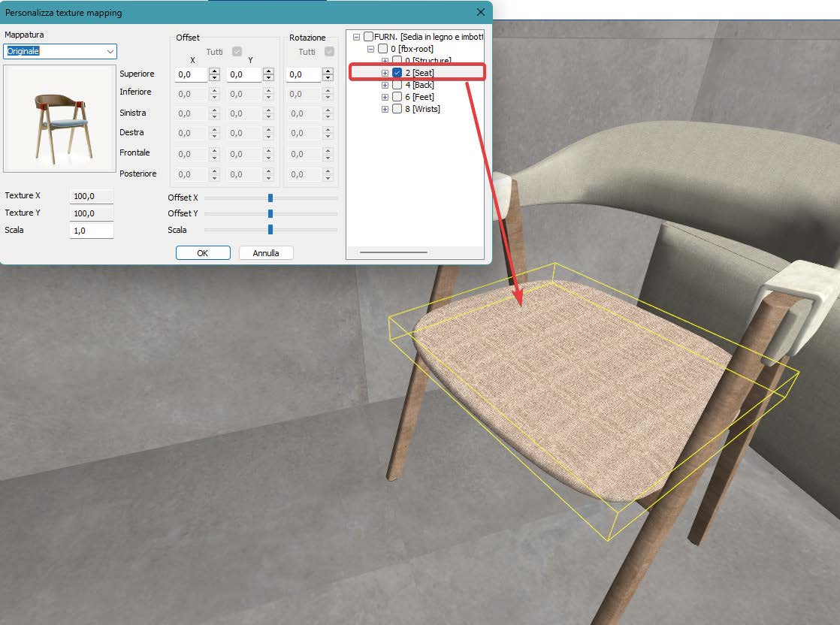Increment Superiore Offset X with the up arrow
The height and width of the screenshot is (625, 840).
pyautogui.click(x=215, y=71)
